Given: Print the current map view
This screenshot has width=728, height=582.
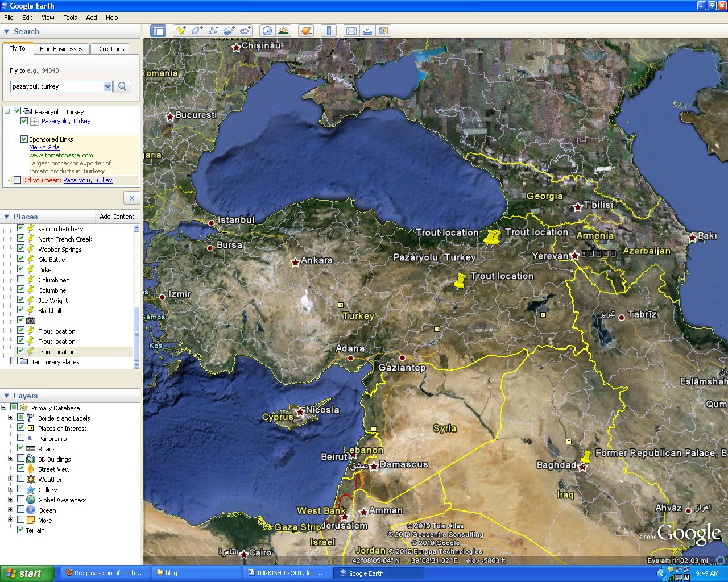Looking at the screenshot, I should 367,30.
